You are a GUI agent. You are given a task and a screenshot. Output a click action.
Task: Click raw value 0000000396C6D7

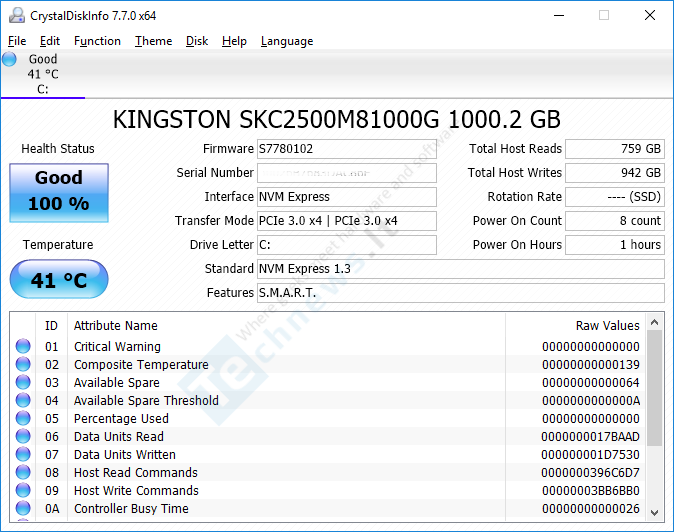(590, 473)
